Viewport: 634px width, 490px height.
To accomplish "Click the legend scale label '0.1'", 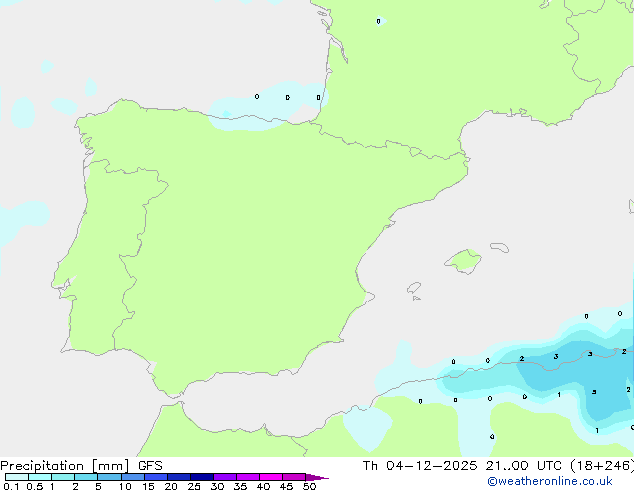I will point(11,486).
